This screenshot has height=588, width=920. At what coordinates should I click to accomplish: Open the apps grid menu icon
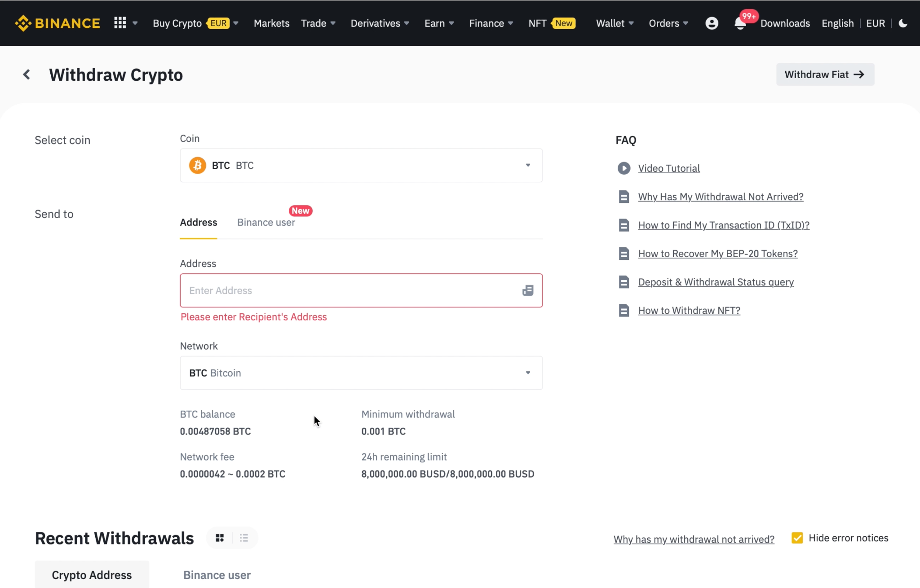coord(120,23)
